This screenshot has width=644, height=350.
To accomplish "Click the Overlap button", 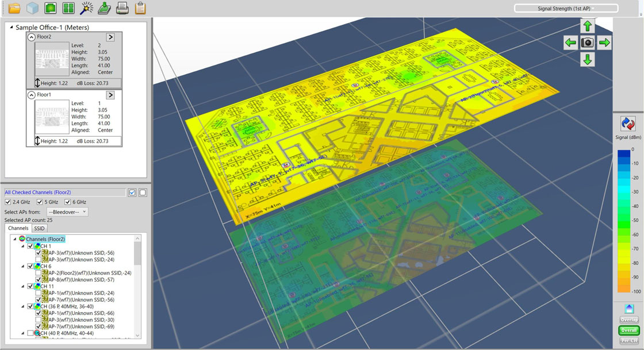I will point(628,320).
